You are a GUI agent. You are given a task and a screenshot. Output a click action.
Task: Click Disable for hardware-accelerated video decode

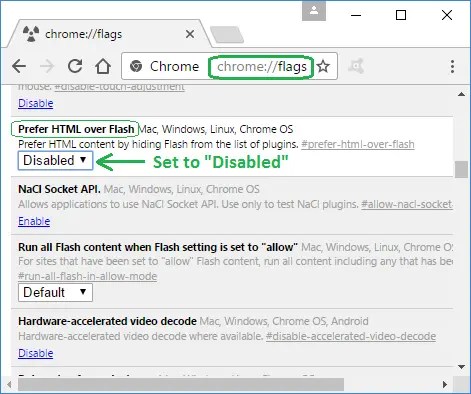pos(36,353)
